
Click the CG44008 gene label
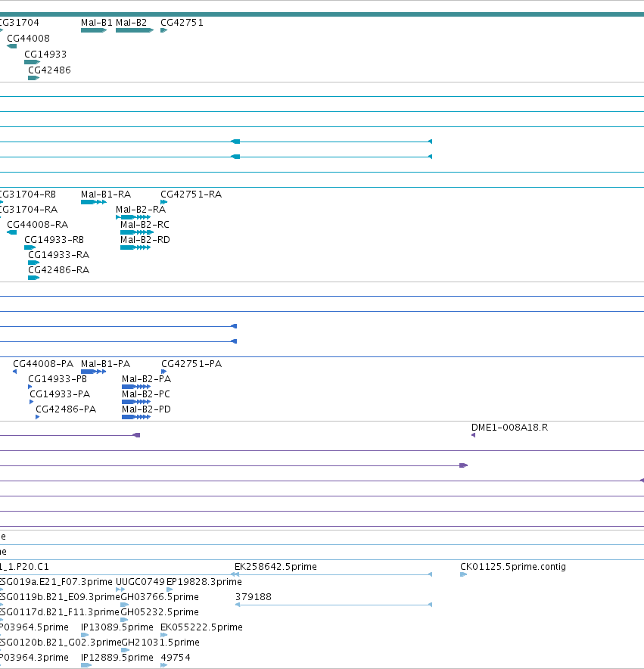pos(28,39)
